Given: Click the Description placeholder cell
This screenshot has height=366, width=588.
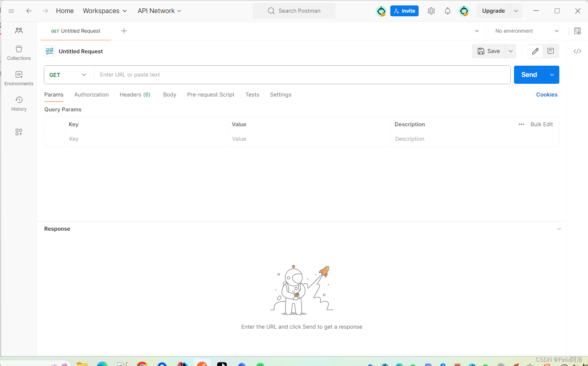Looking at the screenshot, I should (475, 139).
